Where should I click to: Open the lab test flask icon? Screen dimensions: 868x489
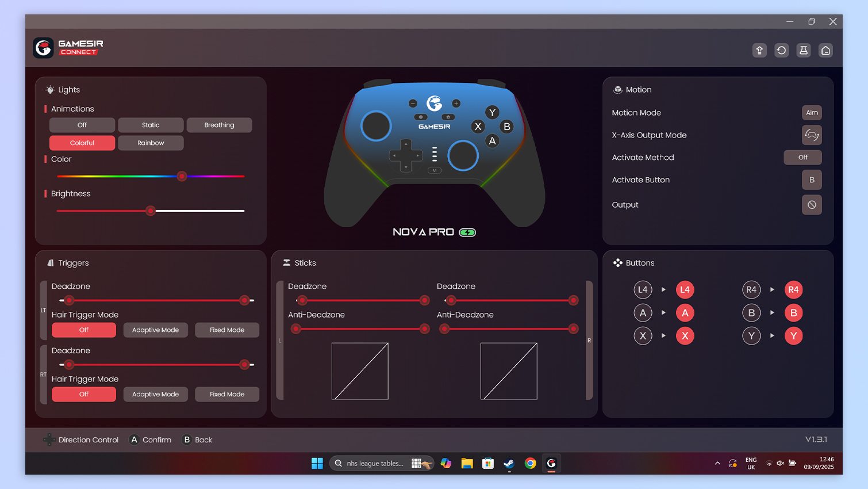point(804,51)
